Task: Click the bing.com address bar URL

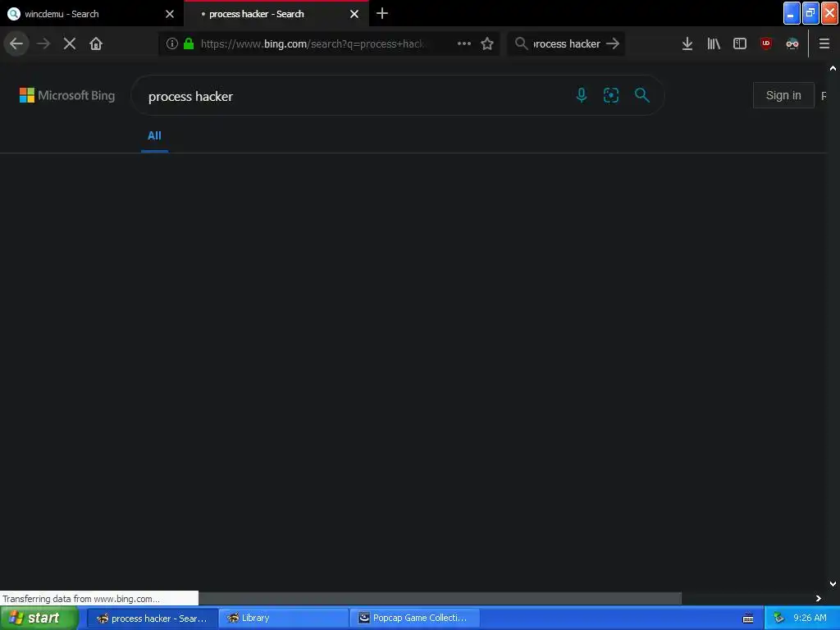Action: pyautogui.click(x=313, y=44)
